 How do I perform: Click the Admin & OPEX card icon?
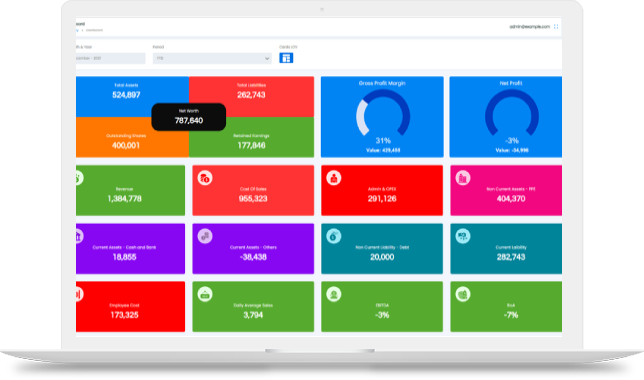tap(334, 178)
